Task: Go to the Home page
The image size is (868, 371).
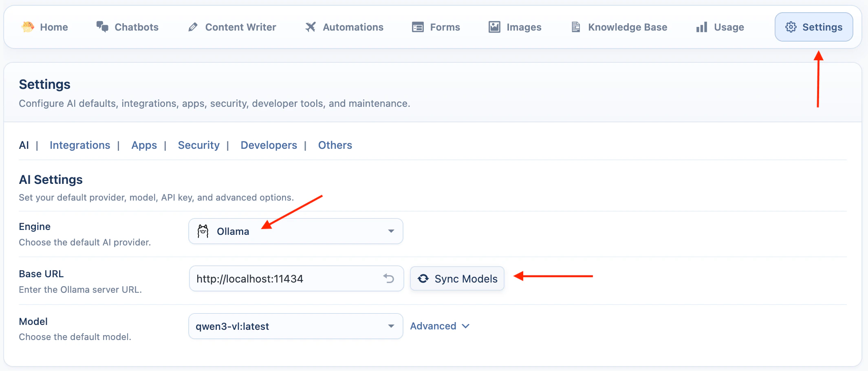Action: [46, 27]
